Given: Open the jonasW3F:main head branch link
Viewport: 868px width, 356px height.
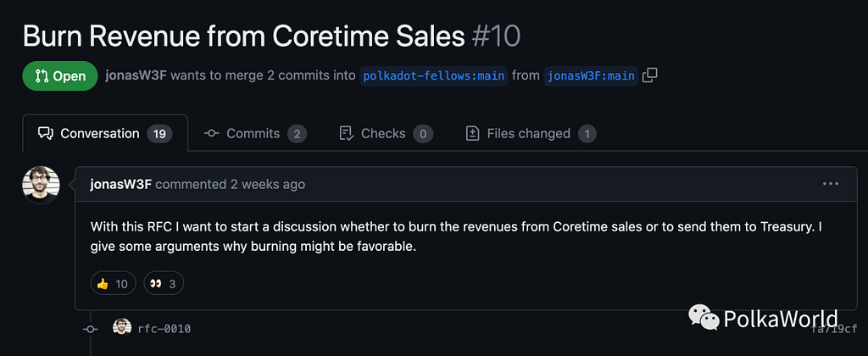Looking at the screenshot, I should (591, 75).
